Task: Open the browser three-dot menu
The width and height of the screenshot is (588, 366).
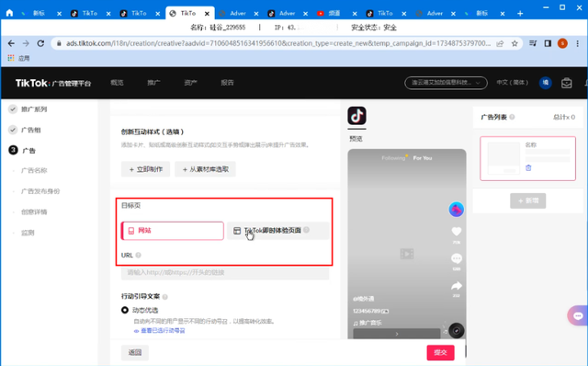Action: point(578,43)
